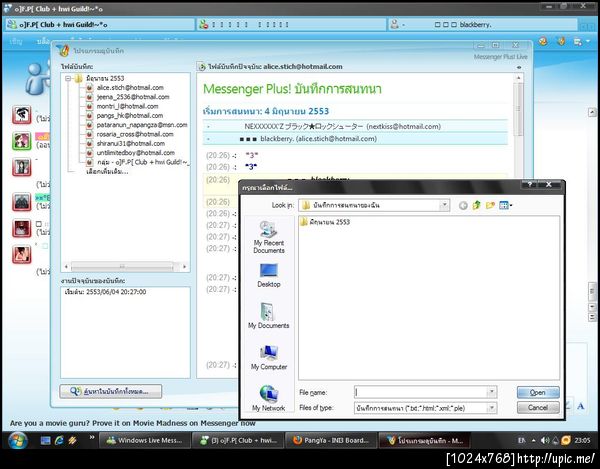Open the o]F.P[ Club conversation tab
600x469 pixels.
(99, 25)
